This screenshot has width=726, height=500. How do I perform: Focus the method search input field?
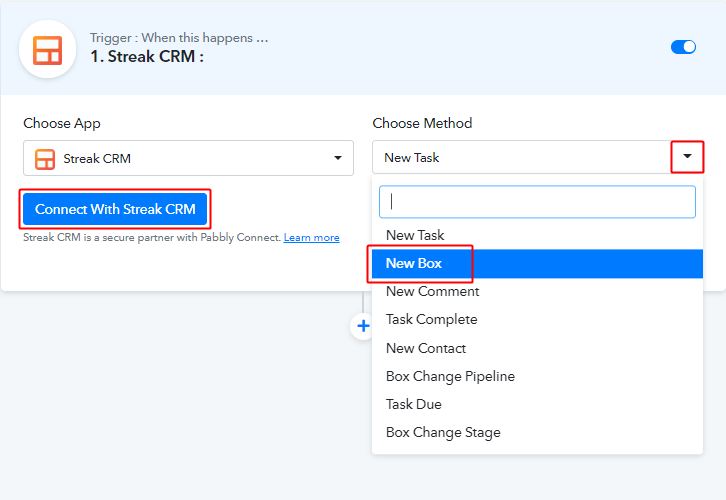point(537,202)
